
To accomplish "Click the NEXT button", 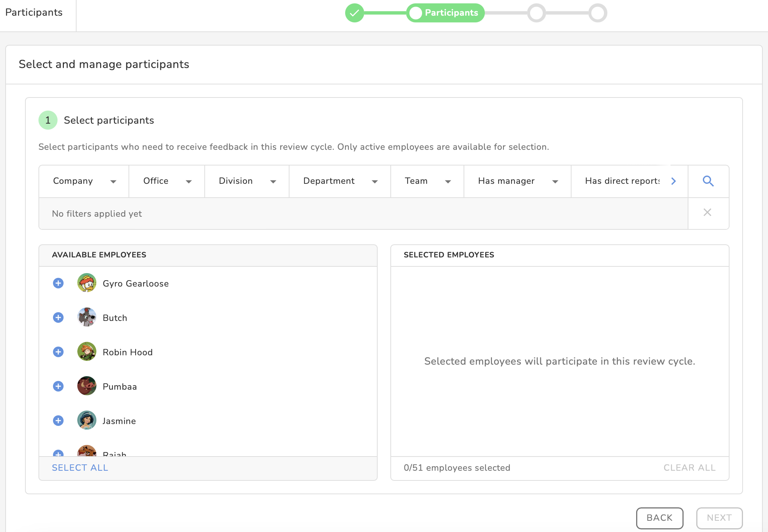I will coord(719,518).
